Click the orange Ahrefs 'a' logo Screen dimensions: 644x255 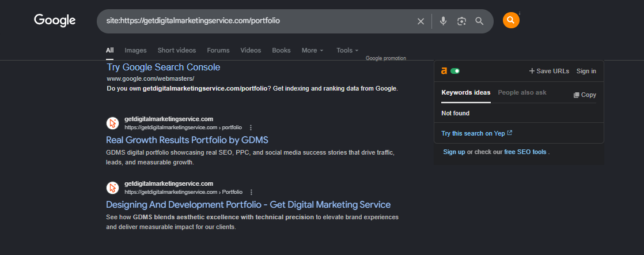(x=444, y=71)
